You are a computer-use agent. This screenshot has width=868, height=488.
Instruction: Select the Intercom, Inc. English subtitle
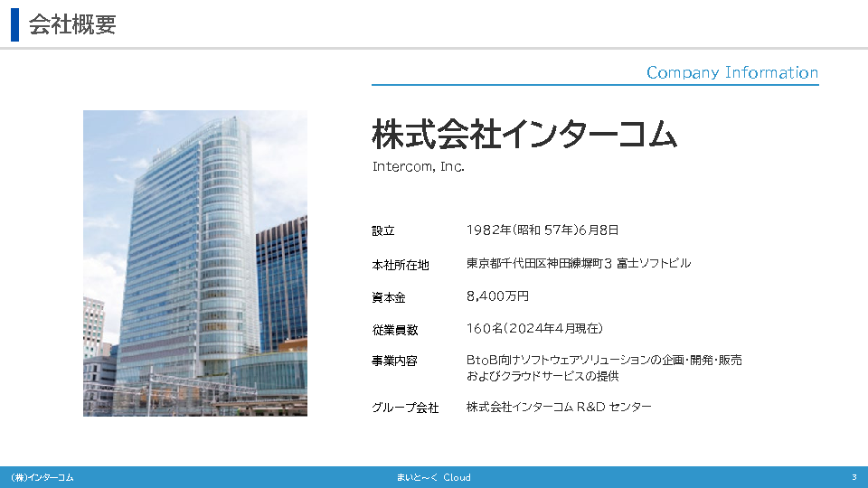418,167
